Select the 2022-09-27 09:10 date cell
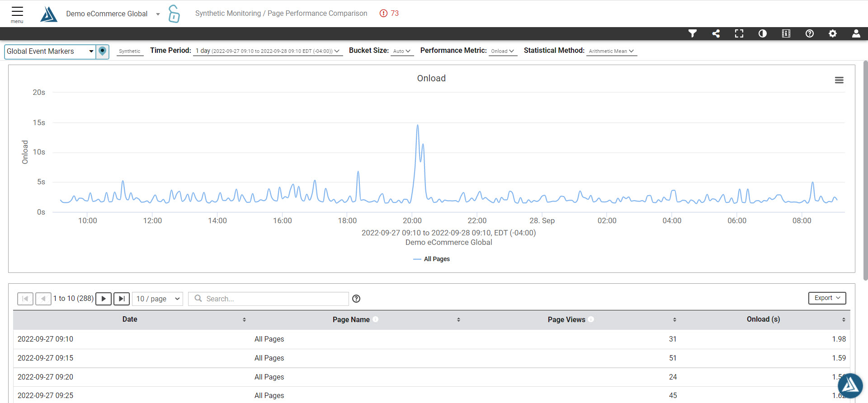Screen dimensions: 868x403 [x=45, y=339]
